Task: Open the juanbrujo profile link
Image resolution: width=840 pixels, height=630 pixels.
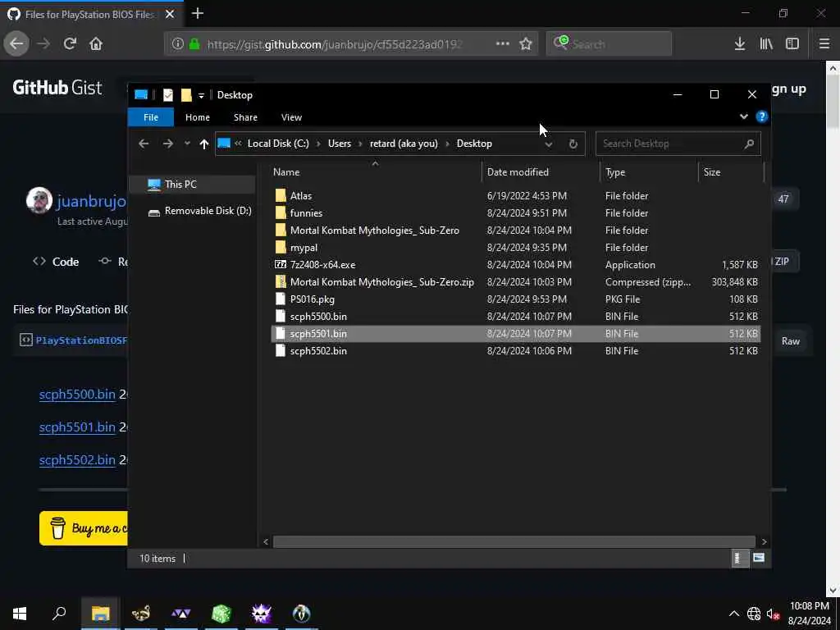Action: pos(91,201)
